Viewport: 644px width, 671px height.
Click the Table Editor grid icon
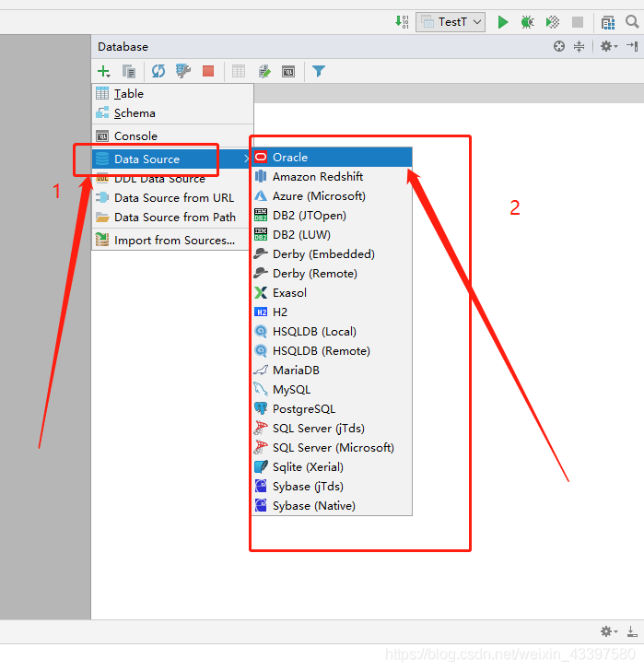click(239, 71)
